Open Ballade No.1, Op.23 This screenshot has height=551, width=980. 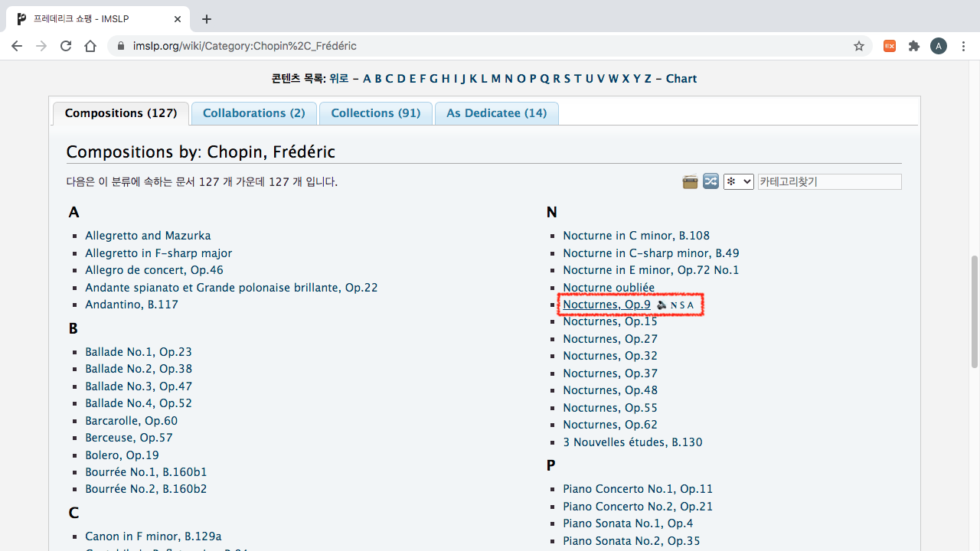coord(139,352)
